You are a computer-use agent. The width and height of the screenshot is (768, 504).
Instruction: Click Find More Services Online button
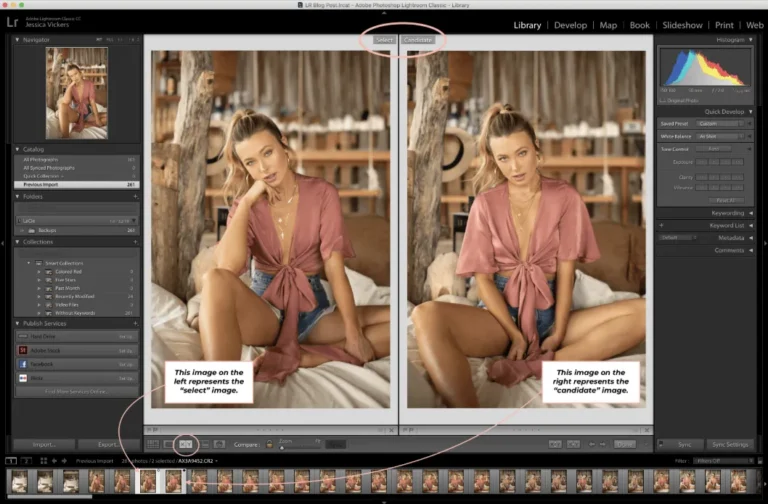(x=76, y=392)
